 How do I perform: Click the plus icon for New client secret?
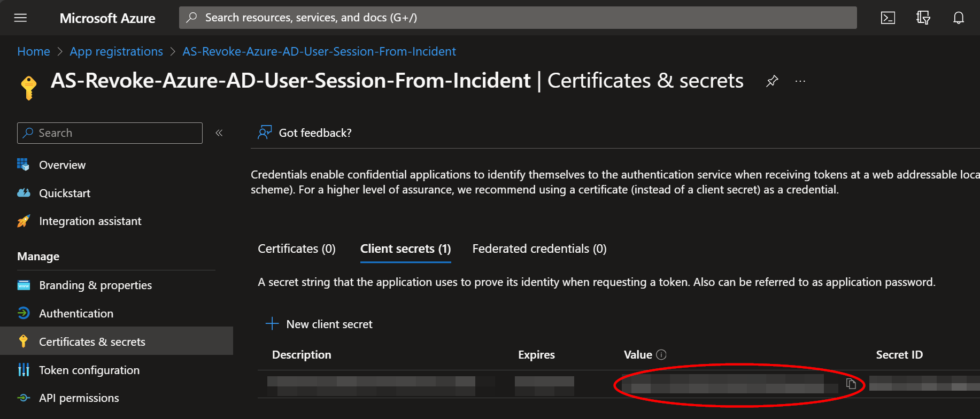point(272,323)
